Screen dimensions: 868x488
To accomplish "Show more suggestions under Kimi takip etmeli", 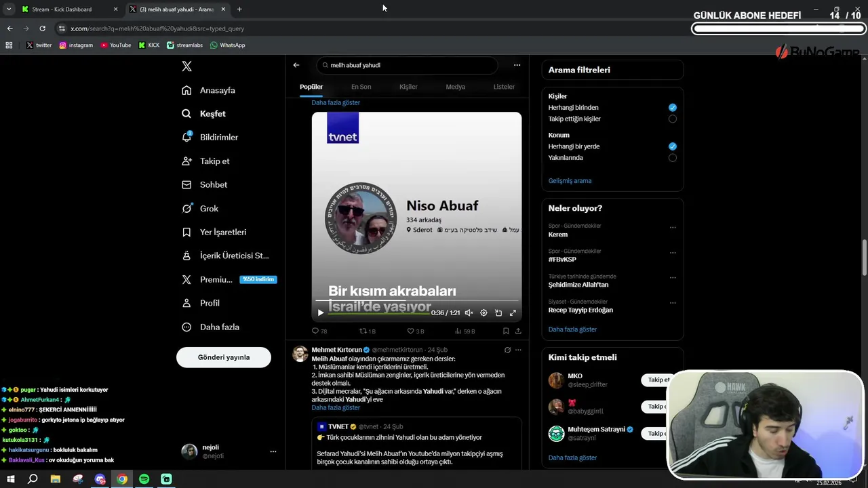I will click(572, 458).
